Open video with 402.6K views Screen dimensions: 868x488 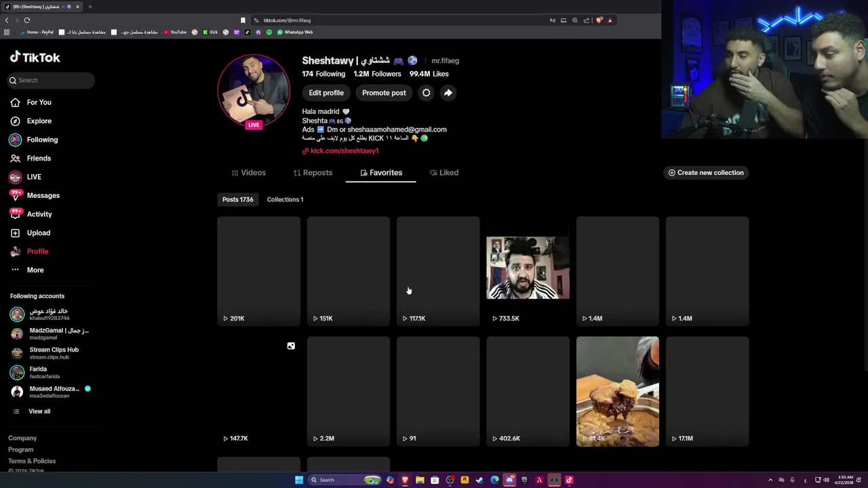pyautogui.click(x=528, y=392)
